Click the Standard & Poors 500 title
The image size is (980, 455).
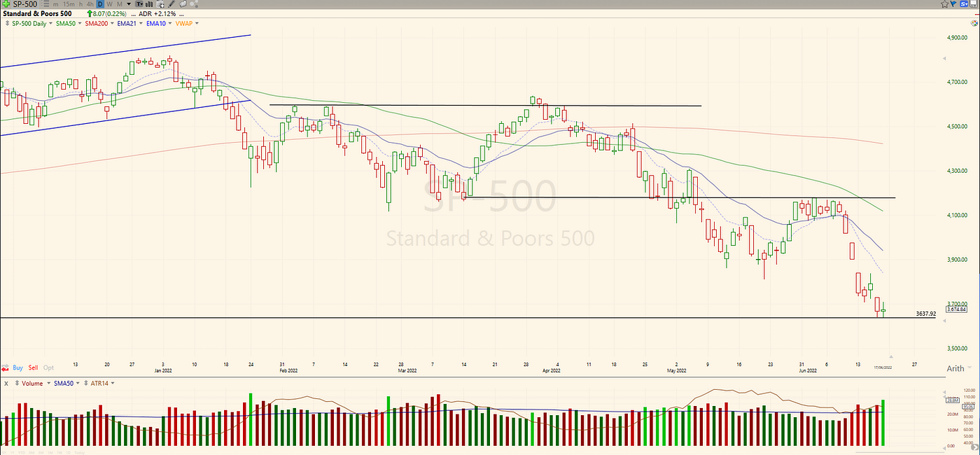37,14
